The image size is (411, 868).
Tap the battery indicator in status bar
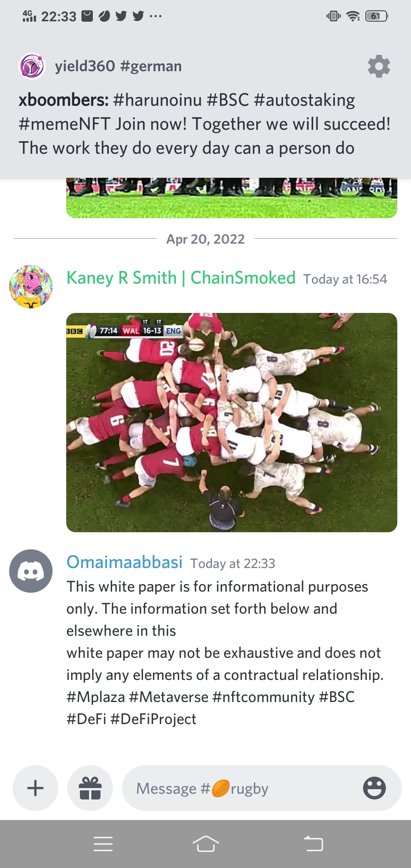click(x=376, y=16)
